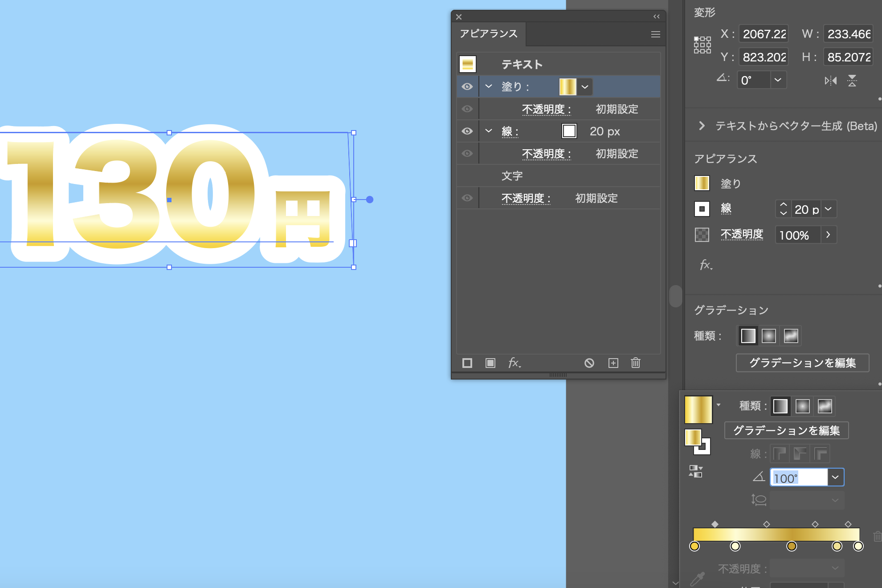
Task: Toggle visibility of the 線 stroke row
Action: [x=467, y=131]
